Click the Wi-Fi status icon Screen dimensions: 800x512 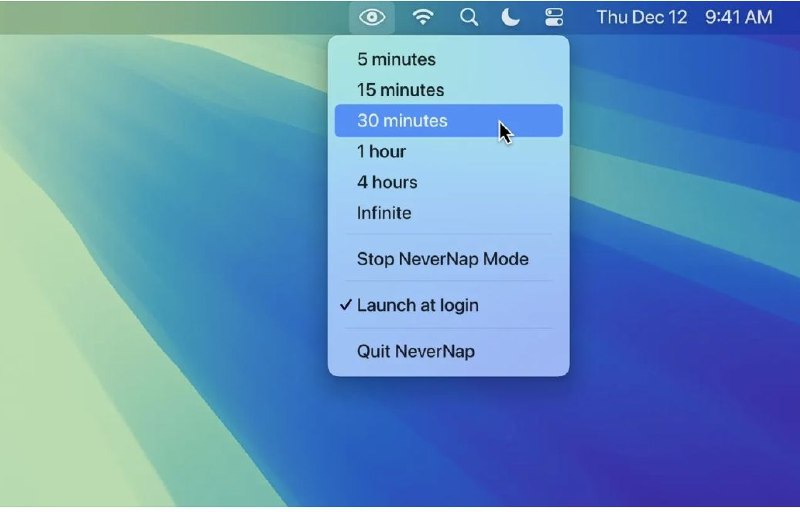pyautogui.click(x=423, y=17)
